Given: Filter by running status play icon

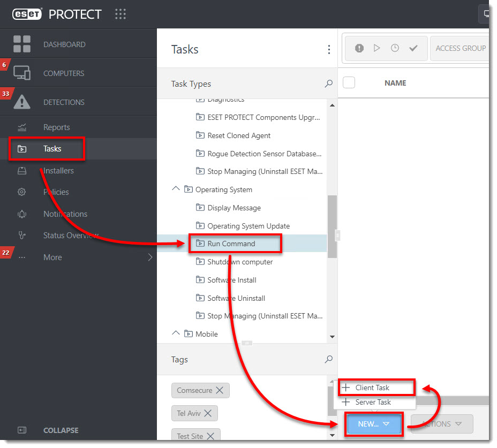Looking at the screenshot, I should [x=376, y=48].
